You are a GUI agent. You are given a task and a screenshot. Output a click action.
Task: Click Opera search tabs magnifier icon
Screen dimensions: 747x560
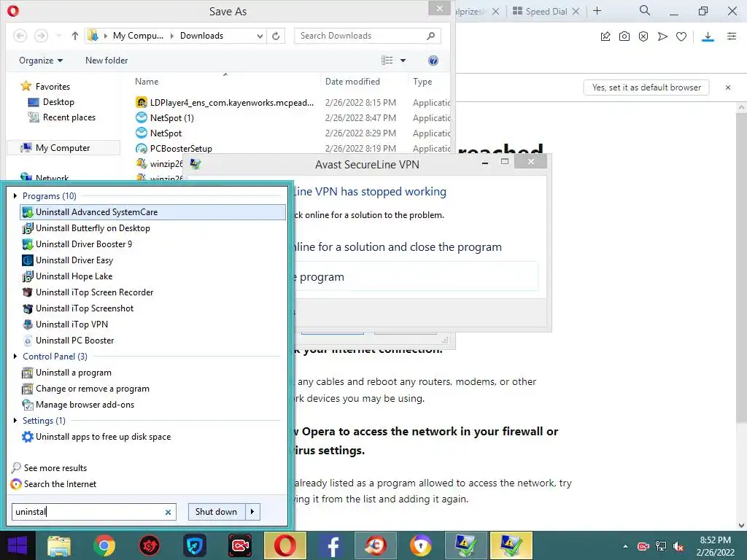[645, 10]
